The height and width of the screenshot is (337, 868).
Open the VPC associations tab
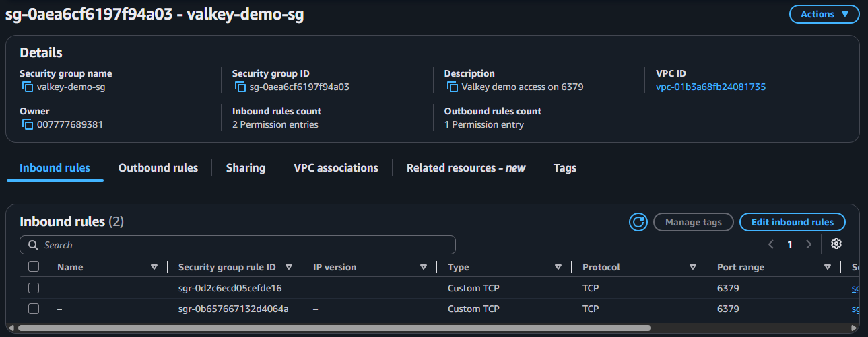click(x=336, y=168)
